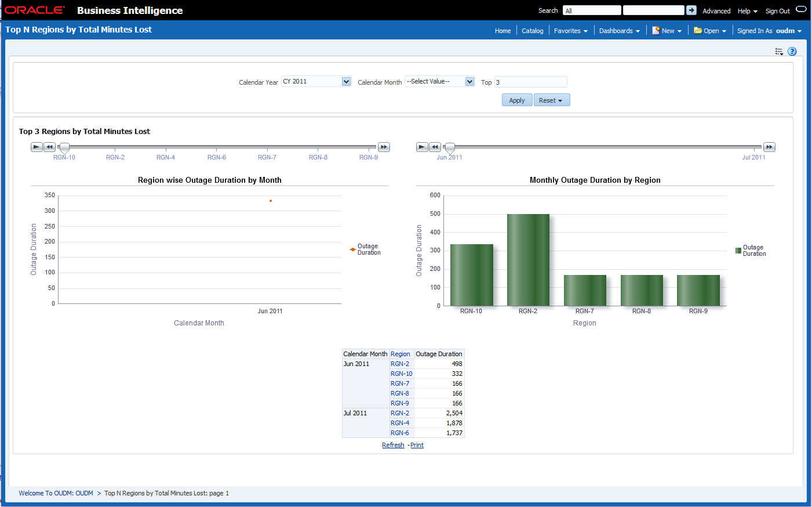The image size is (812, 507).
Task: Click the Apply button
Action: point(517,100)
